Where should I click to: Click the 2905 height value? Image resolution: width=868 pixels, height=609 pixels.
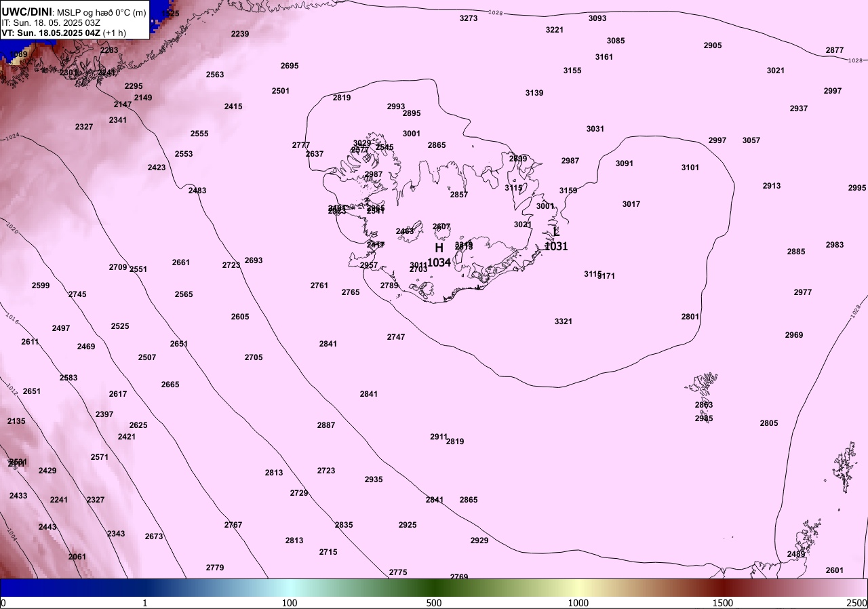coord(713,45)
